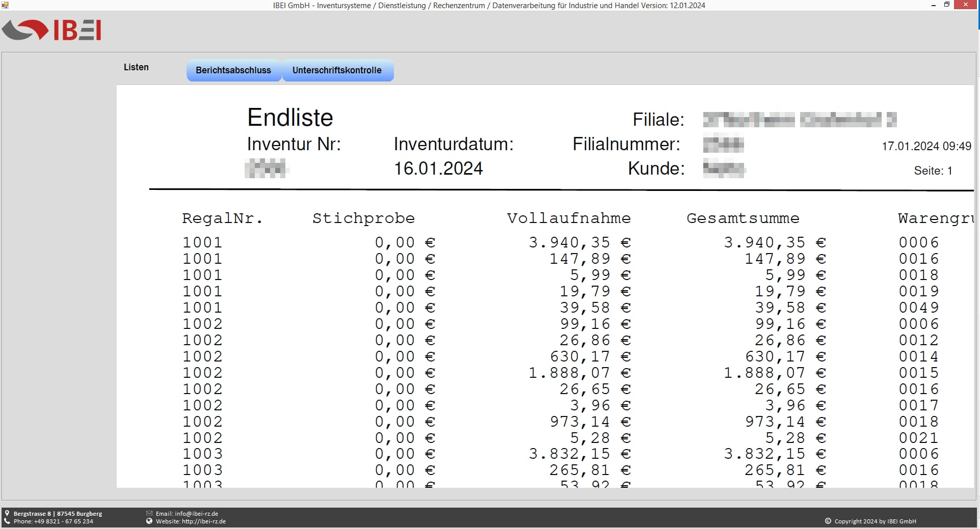This screenshot has width=980, height=529.
Task: Click the Seite: 1 page indicator
Action: pyautogui.click(x=933, y=171)
